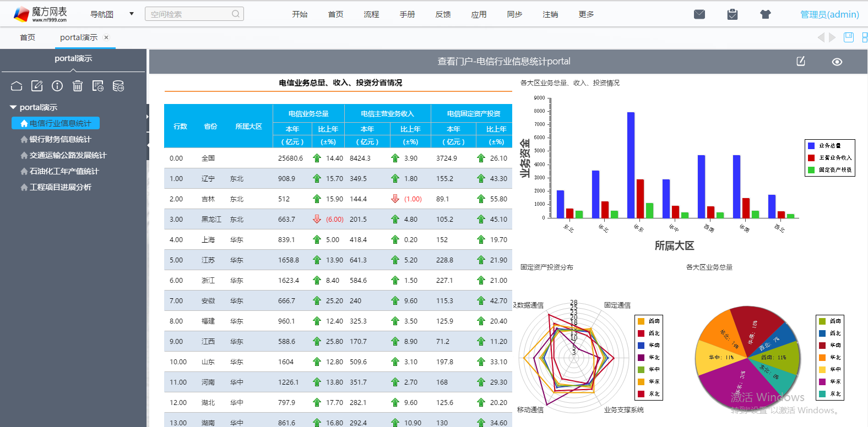
Task: Toggle the eye preview icon in header
Action: (837, 62)
